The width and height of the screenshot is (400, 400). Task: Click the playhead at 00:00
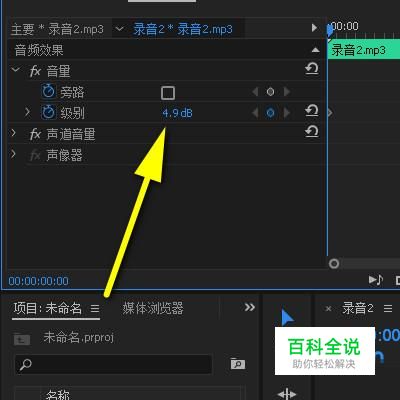(330, 31)
